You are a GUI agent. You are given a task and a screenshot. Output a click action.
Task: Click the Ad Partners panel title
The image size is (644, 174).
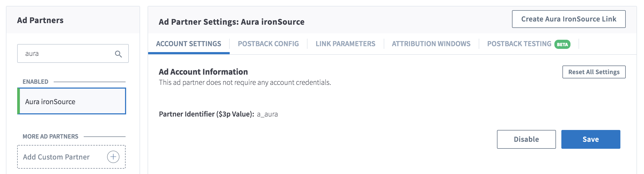pyautogui.click(x=40, y=20)
